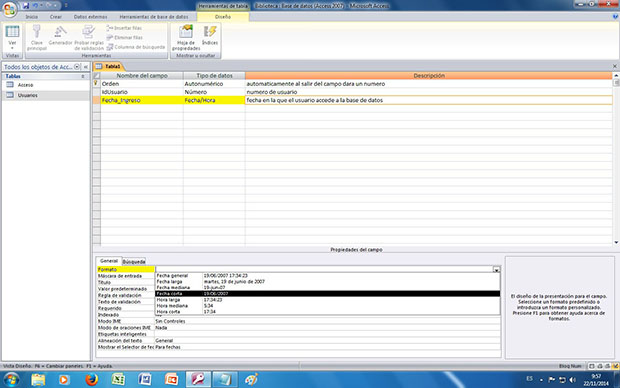Open Windows Explorer from the taskbar
Image resolution: width=620 pixels, height=388 pixels.
coord(38,380)
